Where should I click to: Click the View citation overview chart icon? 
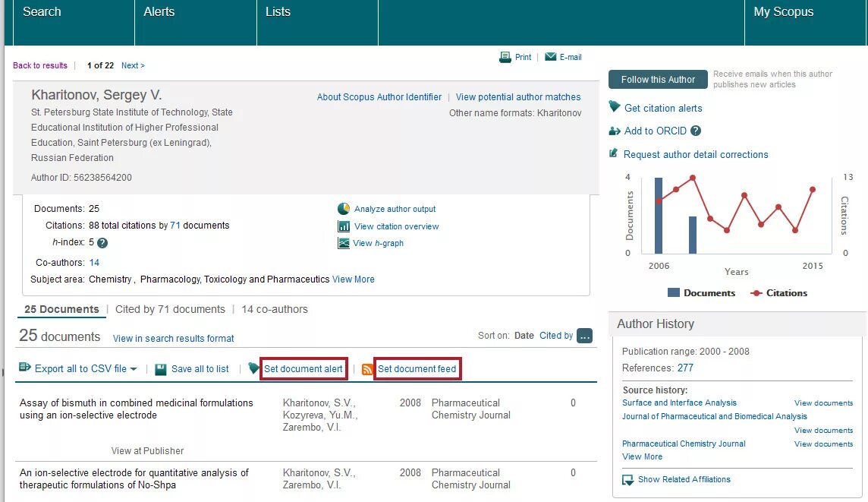click(343, 226)
